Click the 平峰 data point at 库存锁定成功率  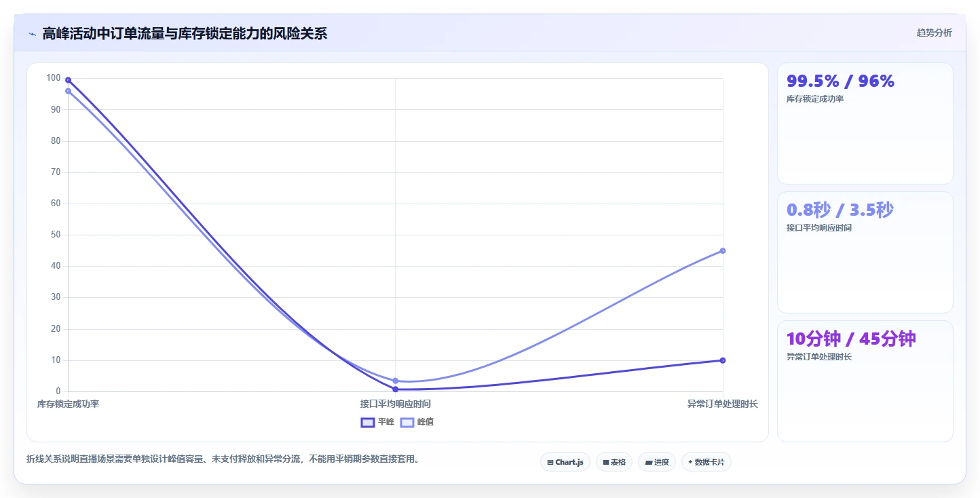[x=68, y=80]
